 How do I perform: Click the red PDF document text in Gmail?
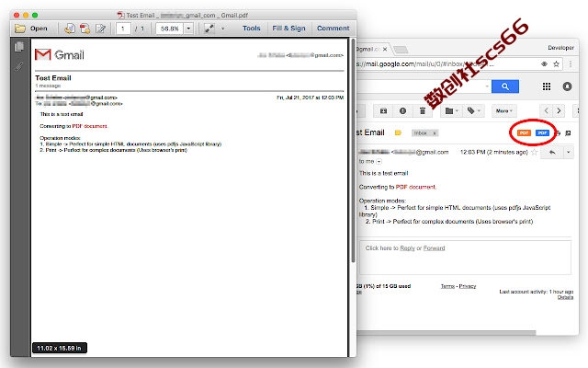[x=416, y=187]
